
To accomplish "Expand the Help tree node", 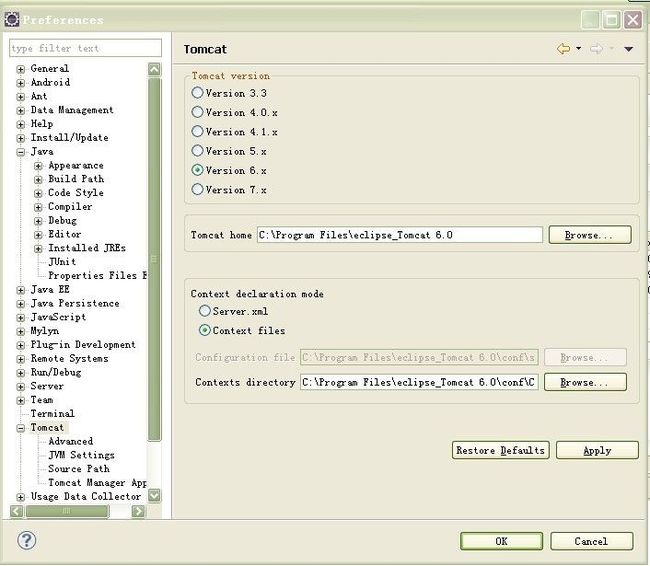I will coord(20,124).
